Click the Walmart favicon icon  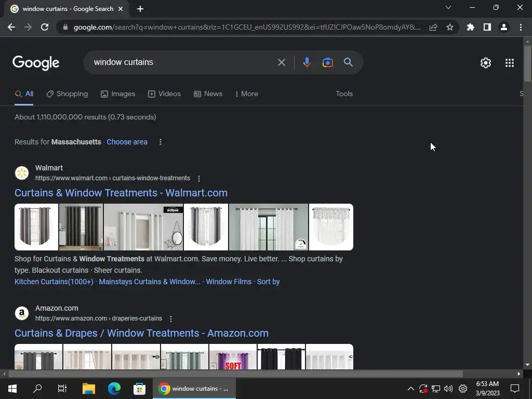click(x=22, y=173)
